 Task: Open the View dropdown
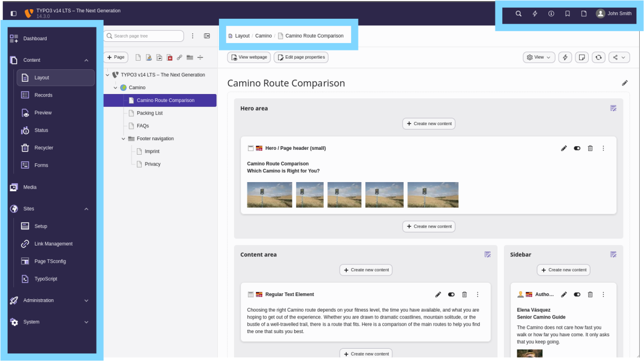click(x=539, y=57)
